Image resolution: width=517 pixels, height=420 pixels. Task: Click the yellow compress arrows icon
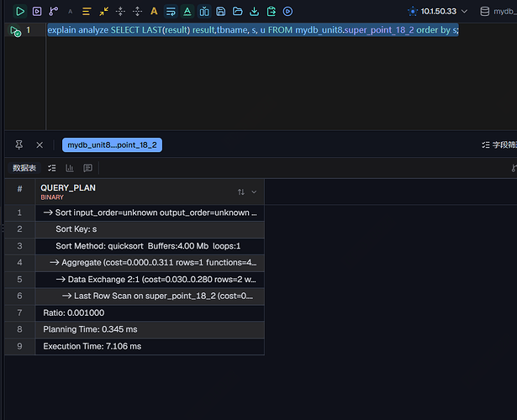[x=104, y=12]
